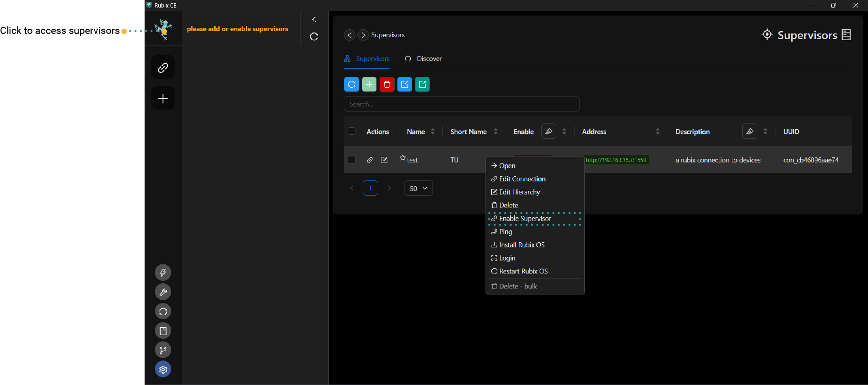Select Open from the context menu
Image resolution: width=868 pixels, height=385 pixels.
pyautogui.click(x=535, y=166)
